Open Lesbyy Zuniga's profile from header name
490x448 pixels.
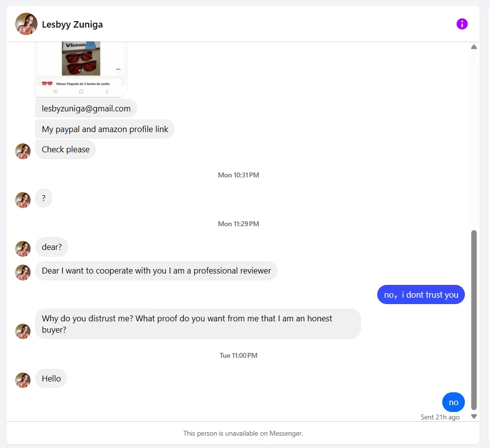click(x=72, y=24)
